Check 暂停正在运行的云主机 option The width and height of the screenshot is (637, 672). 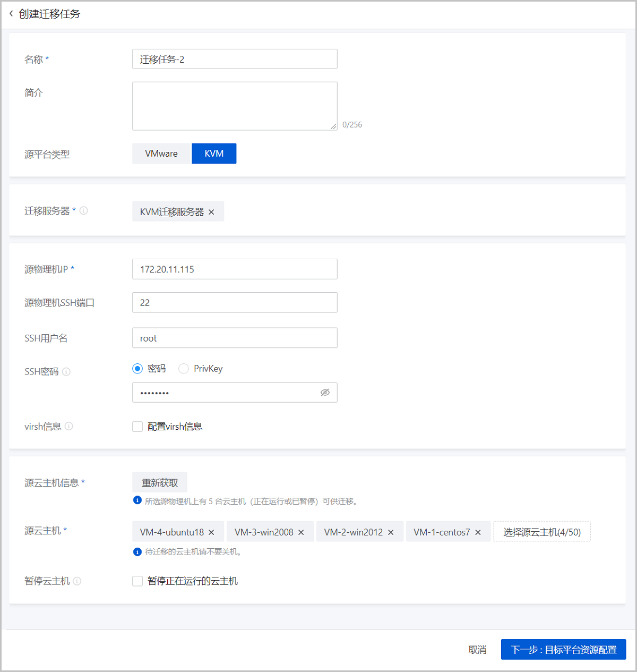137,581
